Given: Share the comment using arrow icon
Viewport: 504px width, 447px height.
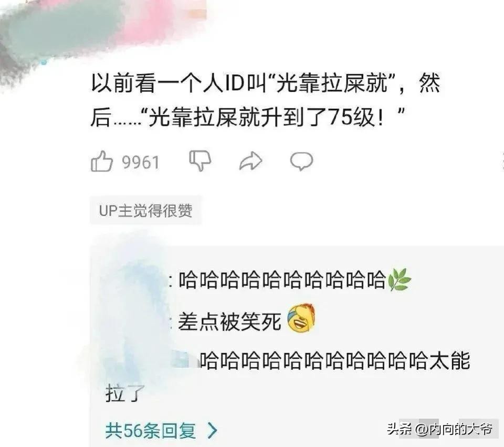Looking at the screenshot, I should 251,161.
